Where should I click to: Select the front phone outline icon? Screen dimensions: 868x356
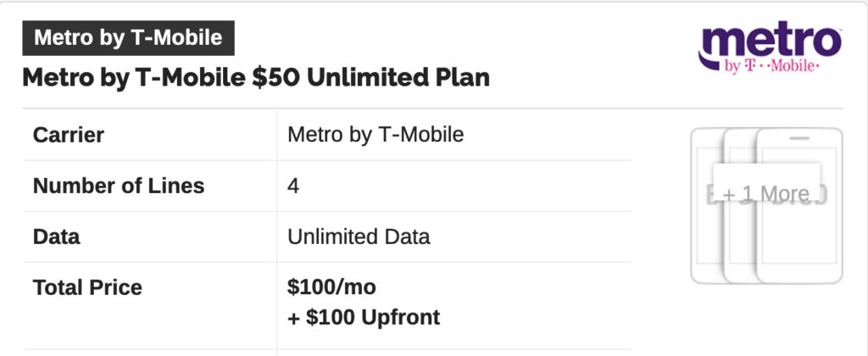[799, 206]
